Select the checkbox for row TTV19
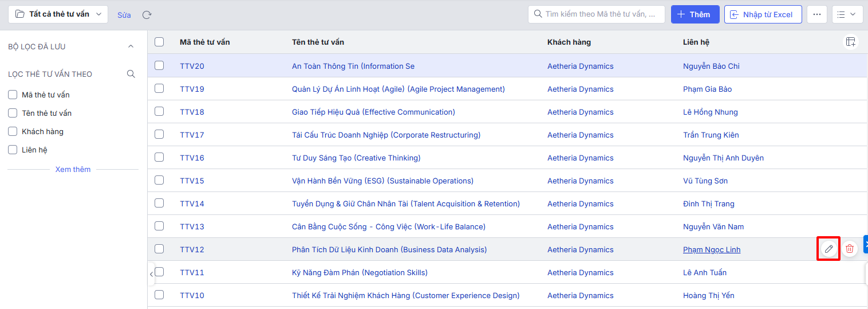 coord(159,88)
